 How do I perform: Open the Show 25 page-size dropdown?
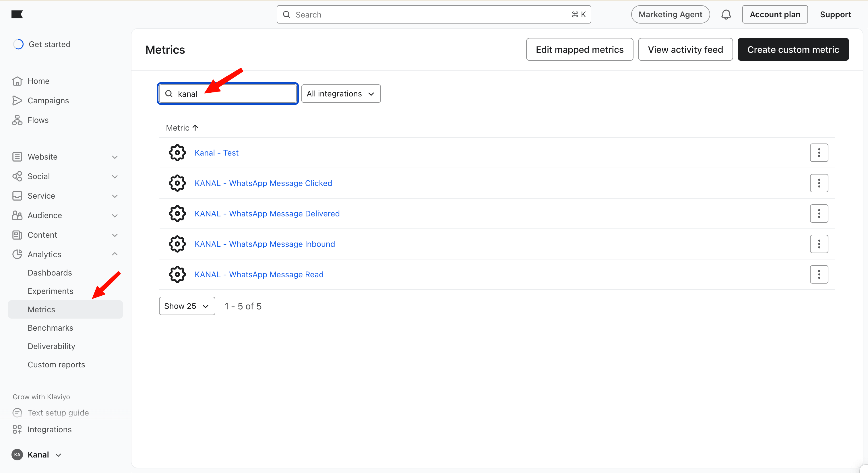coord(187,306)
